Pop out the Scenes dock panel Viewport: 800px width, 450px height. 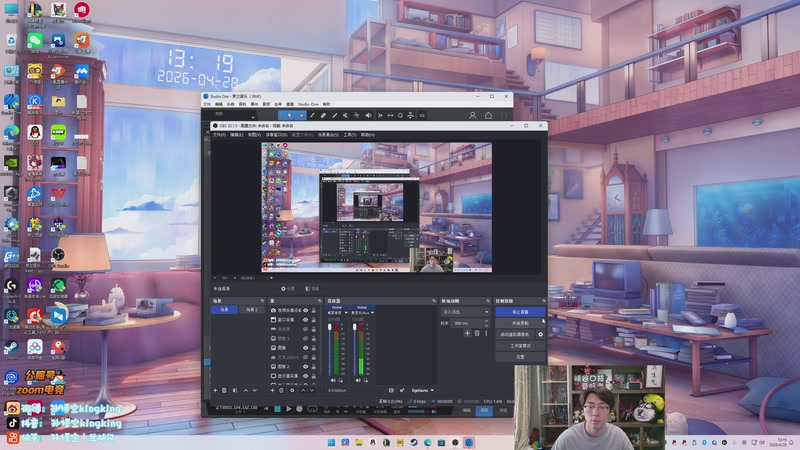[262, 301]
